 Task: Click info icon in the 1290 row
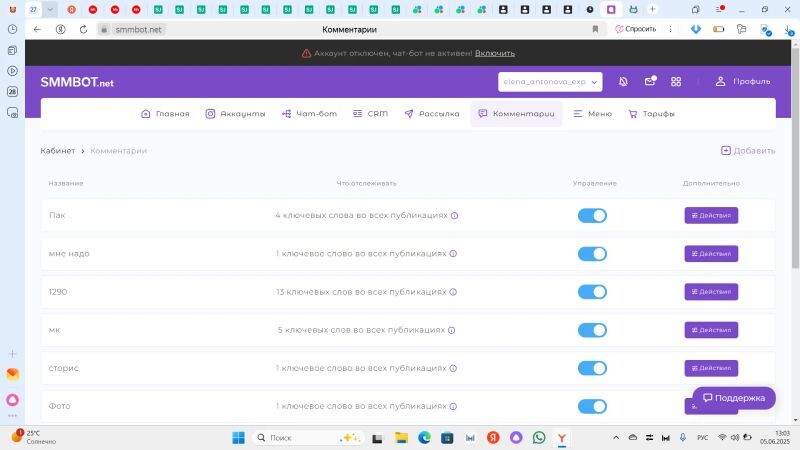[454, 292]
